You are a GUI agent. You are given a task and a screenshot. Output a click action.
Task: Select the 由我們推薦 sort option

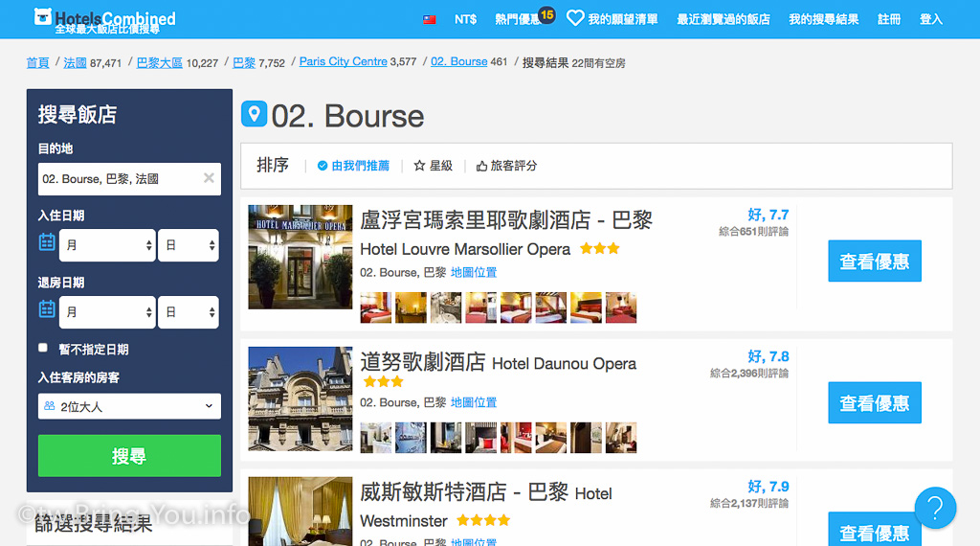(x=353, y=166)
